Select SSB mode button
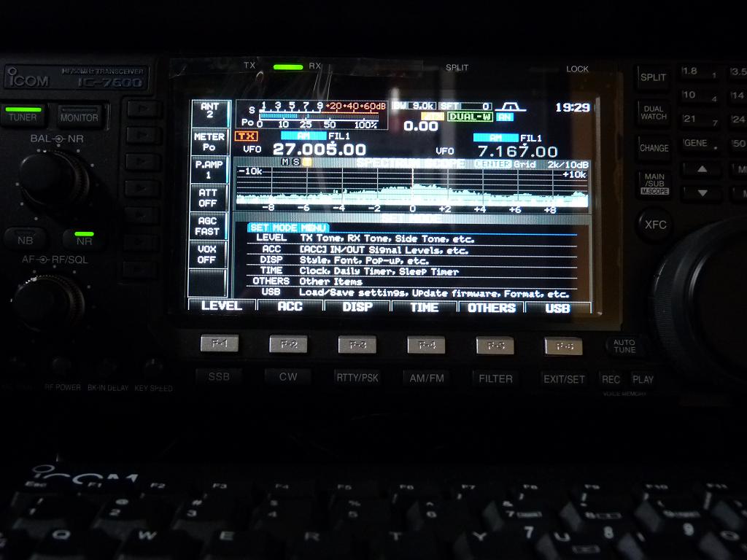747x560 pixels. 219,377
